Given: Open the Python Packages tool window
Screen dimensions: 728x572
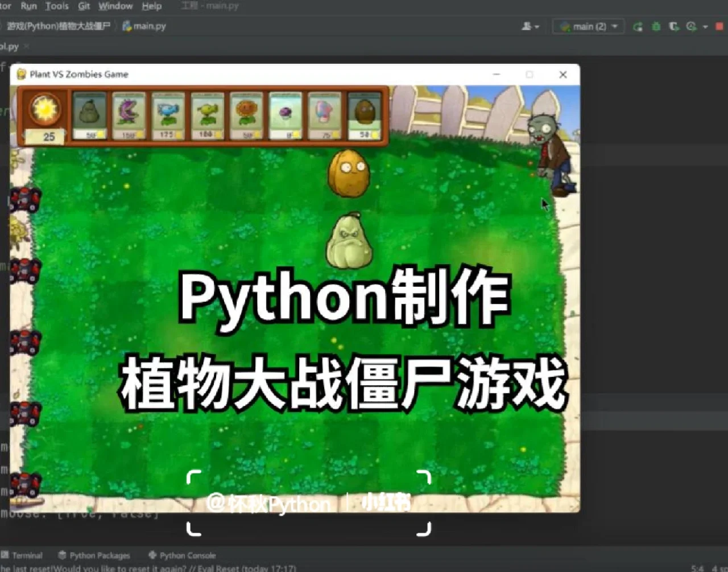Looking at the screenshot, I should point(94,555).
